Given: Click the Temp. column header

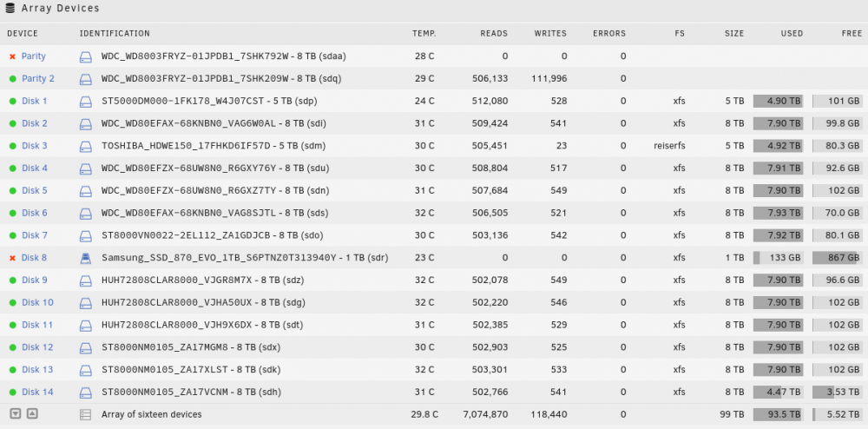Looking at the screenshot, I should 424,33.
